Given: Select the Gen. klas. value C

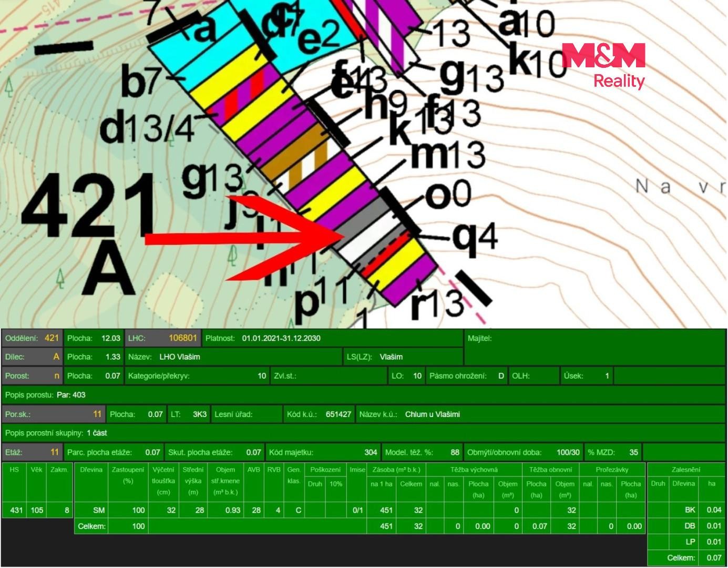Looking at the screenshot, I should pos(298,510).
